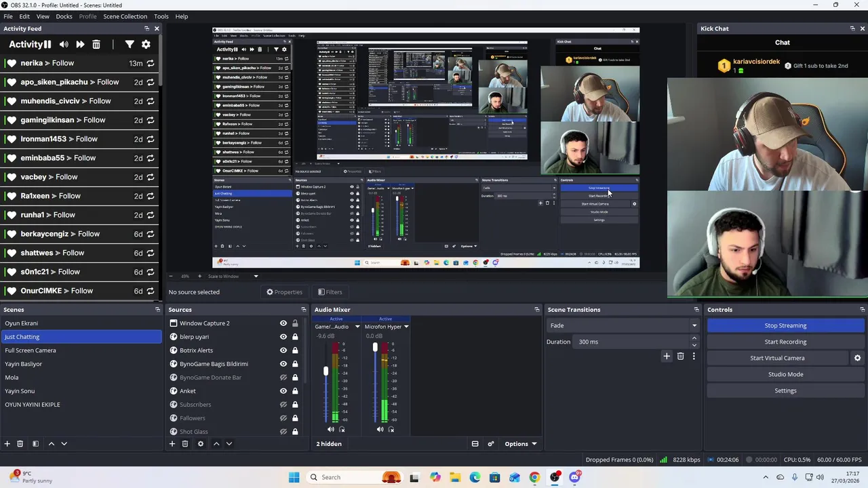Move the selected scene down

[64, 444]
